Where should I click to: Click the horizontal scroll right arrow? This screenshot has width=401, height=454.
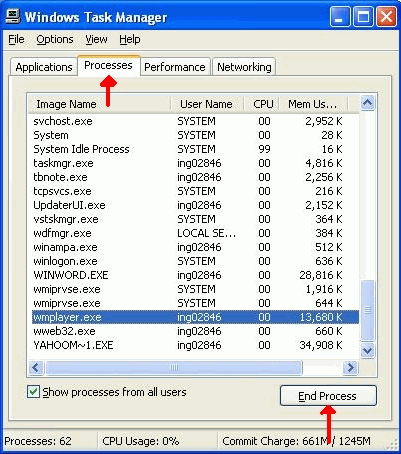tap(350, 368)
